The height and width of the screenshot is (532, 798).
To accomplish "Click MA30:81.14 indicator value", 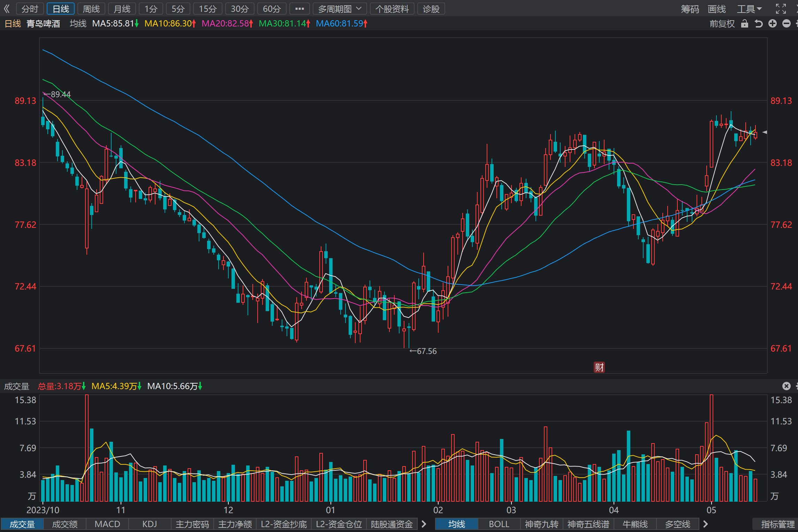I will click(x=284, y=24).
